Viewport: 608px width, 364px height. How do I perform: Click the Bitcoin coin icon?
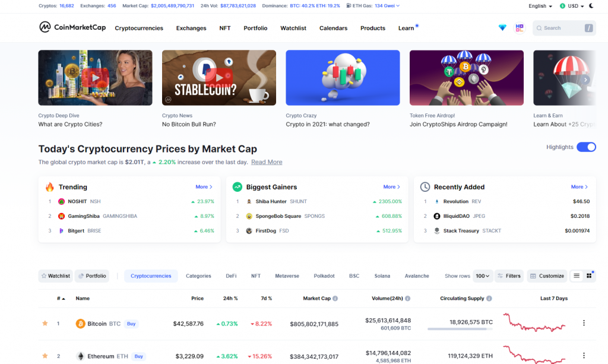pyautogui.click(x=80, y=324)
